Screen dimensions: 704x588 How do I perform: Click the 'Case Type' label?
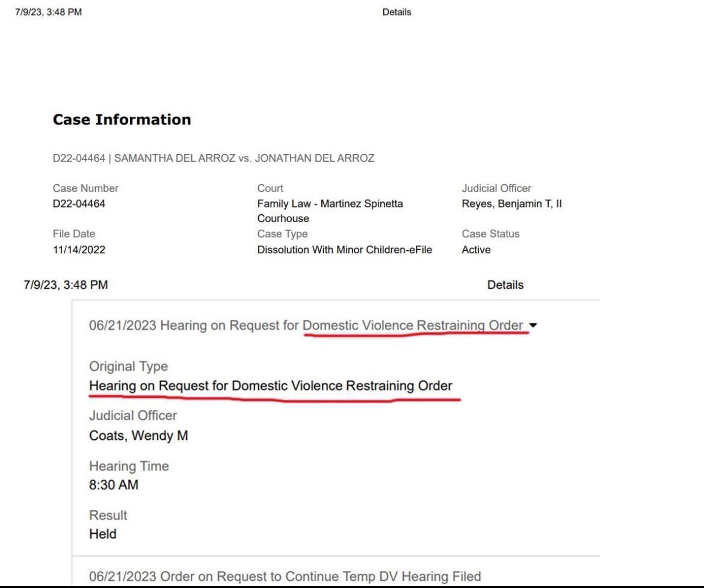[282, 234]
